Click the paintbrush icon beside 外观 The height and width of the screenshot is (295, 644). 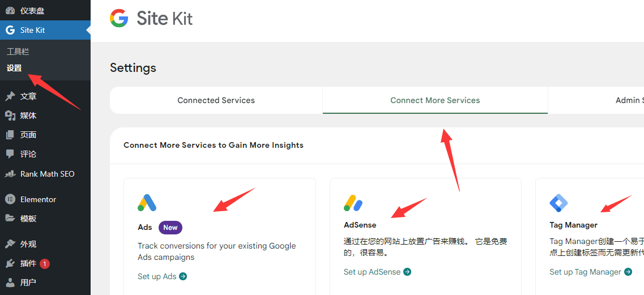click(10, 244)
